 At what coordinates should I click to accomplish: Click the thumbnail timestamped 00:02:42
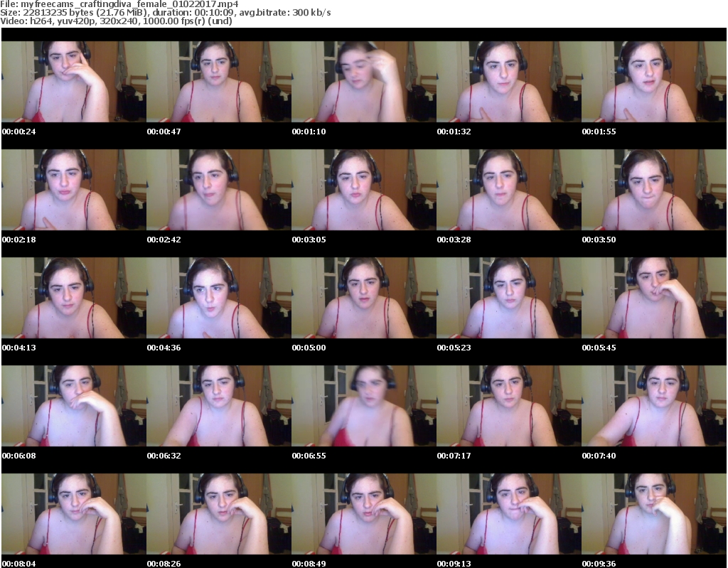coord(219,190)
